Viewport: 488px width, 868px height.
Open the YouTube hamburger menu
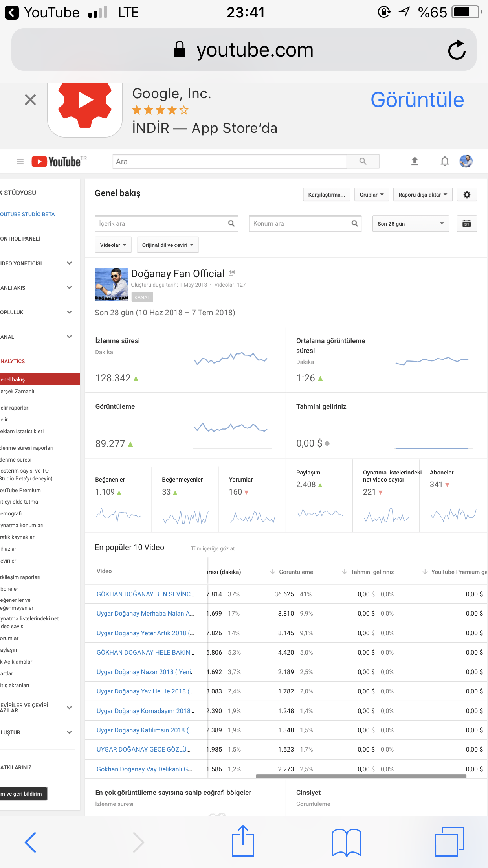pos(20,162)
